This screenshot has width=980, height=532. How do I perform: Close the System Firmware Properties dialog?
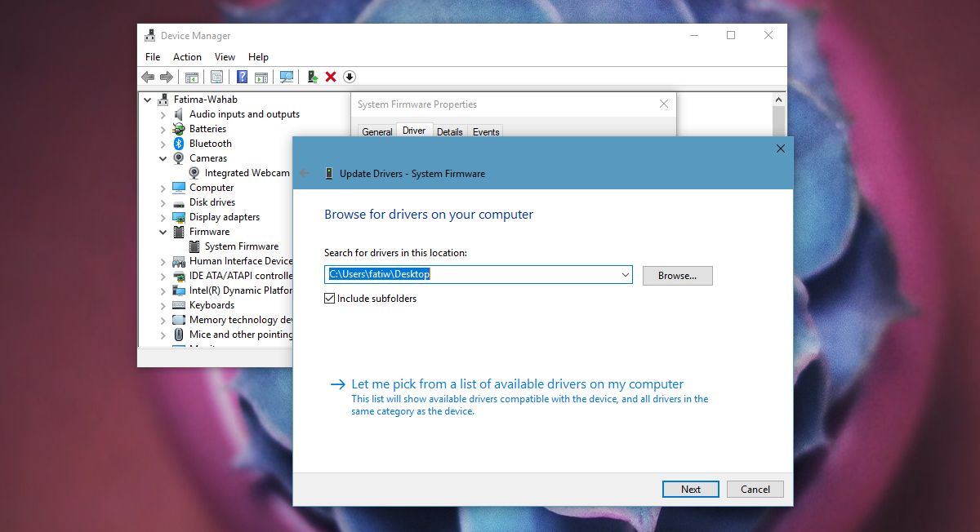(x=664, y=104)
